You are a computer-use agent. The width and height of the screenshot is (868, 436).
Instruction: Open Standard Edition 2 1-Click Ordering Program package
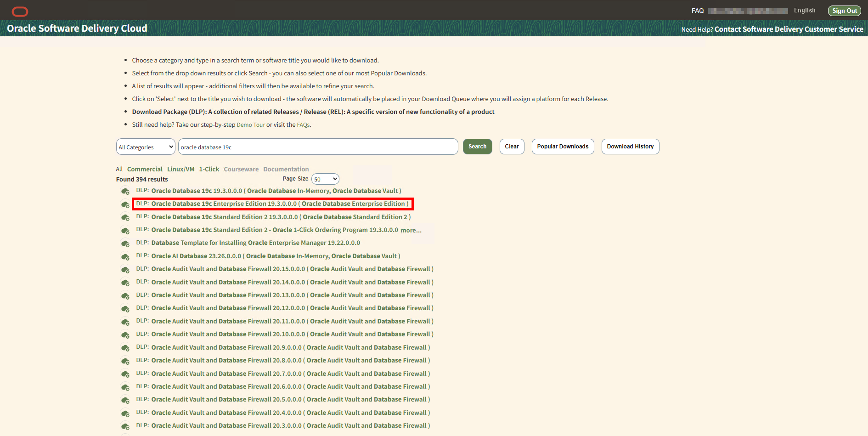(275, 230)
